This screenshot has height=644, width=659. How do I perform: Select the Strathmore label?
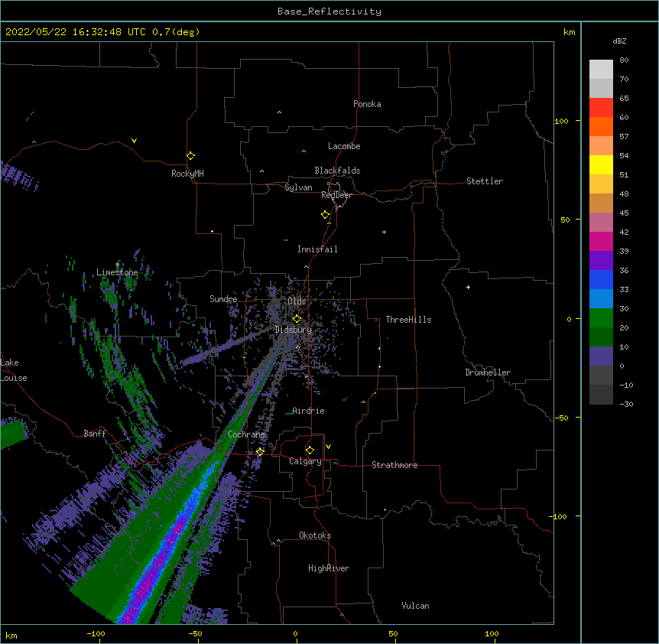coord(394,465)
